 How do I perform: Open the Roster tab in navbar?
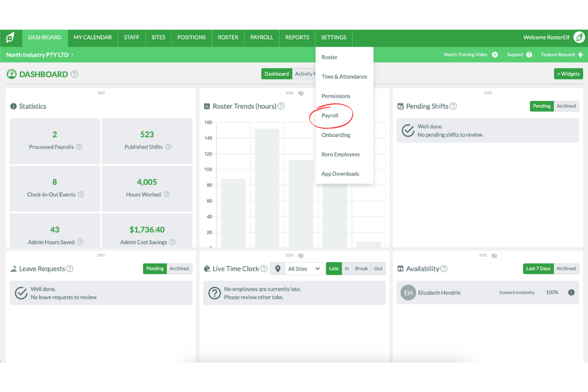tap(228, 37)
